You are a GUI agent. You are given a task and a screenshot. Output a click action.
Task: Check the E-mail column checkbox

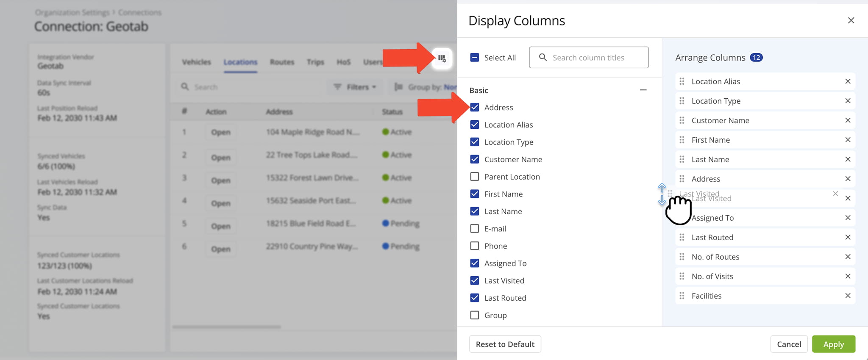(x=475, y=229)
